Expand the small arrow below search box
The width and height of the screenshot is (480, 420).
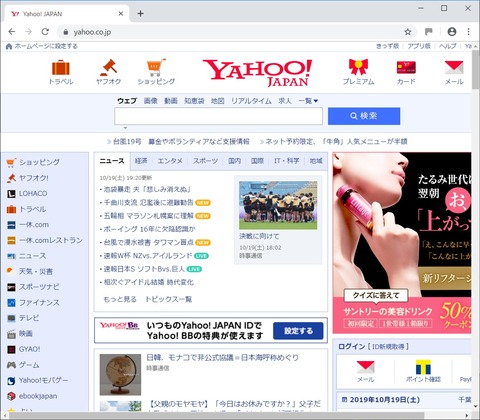[125, 128]
